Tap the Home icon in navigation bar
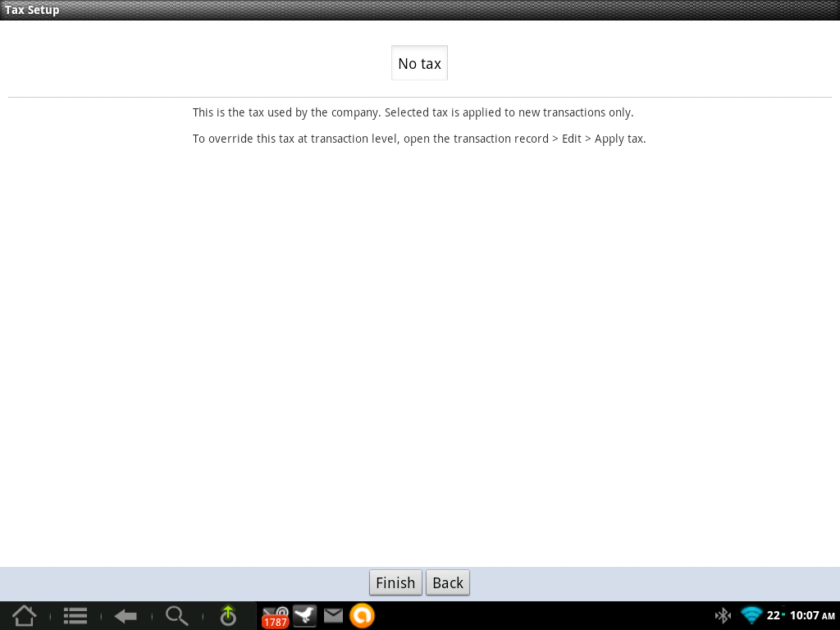Viewport: 840px width, 630px height. coord(24,615)
